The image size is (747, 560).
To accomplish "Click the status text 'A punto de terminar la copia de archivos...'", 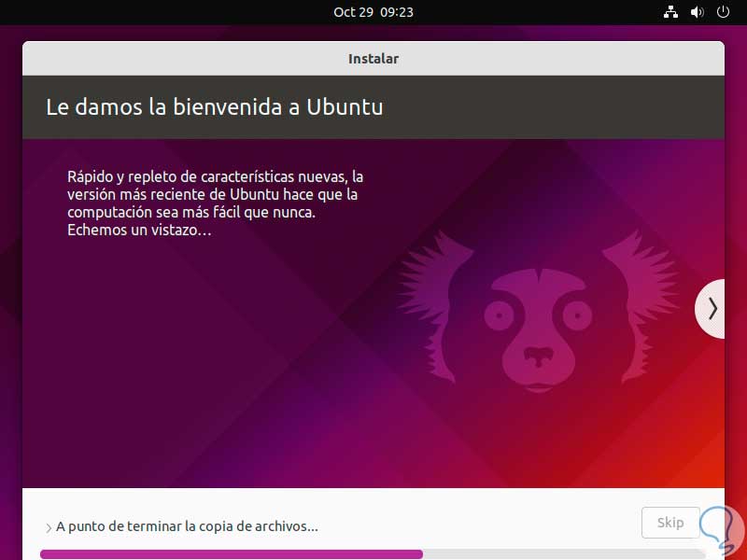I will (187, 526).
